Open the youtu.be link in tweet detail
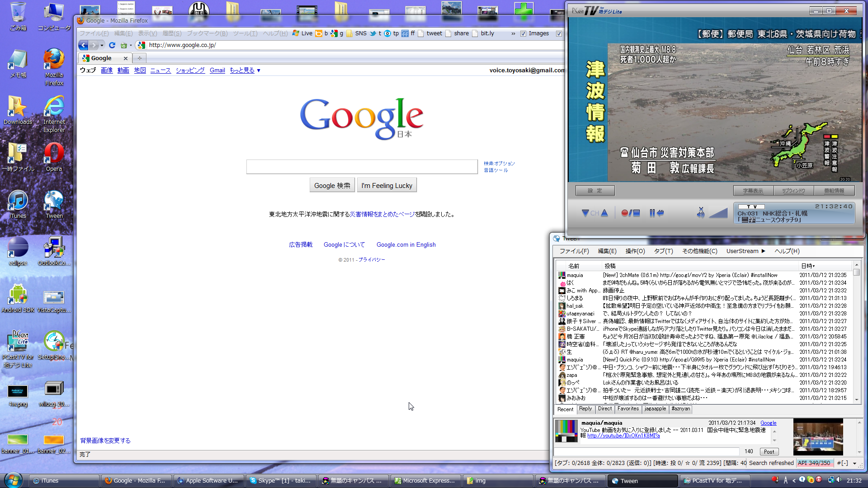868x488 pixels. tap(623, 436)
